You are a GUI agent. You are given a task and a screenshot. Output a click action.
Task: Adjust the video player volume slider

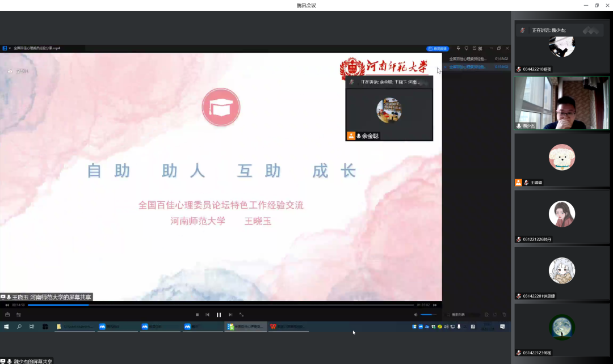[429, 315]
